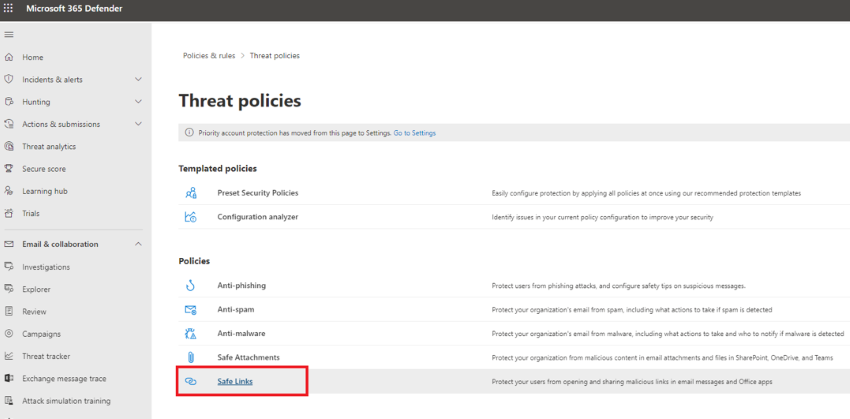850x419 pixels.
Task: Click the Anti-spam envelope icon
Action: pyautogui.click(x=190, y=310)
